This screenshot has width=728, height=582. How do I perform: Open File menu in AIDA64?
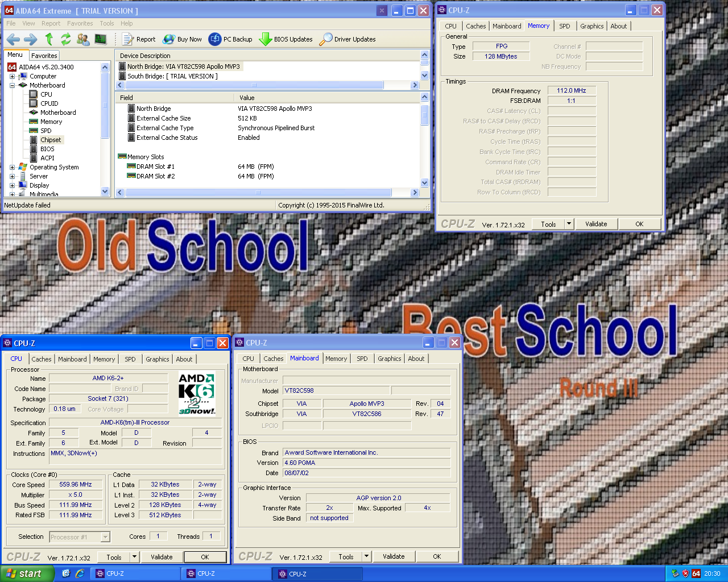(11, 23)
